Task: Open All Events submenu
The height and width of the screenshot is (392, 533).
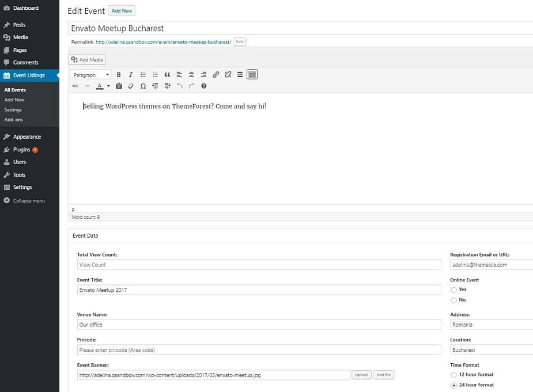Action: pyautogui.click(x=15, y=90)
